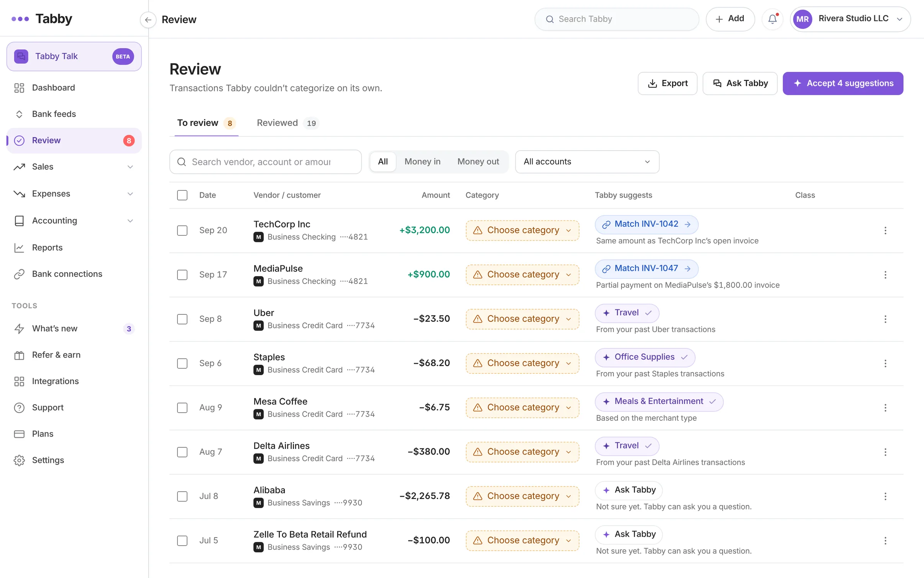Screen dimensions: 924x578
Task: Open Refer & earn
Action: click(74, 355)
